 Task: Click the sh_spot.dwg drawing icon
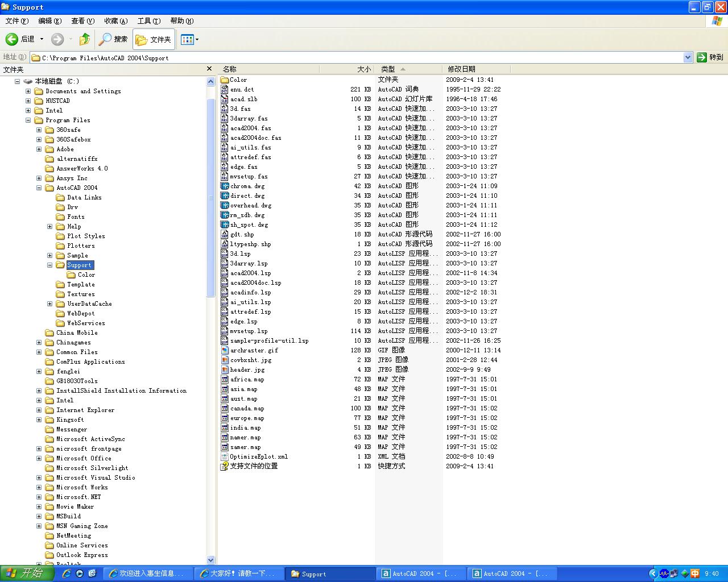coord(224,225)
